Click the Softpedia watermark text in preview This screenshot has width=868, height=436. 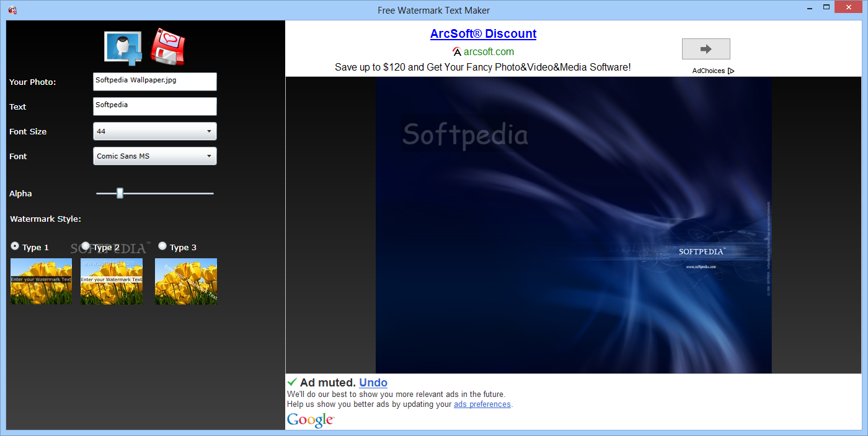pyautogui.click(x=465, y=134)
